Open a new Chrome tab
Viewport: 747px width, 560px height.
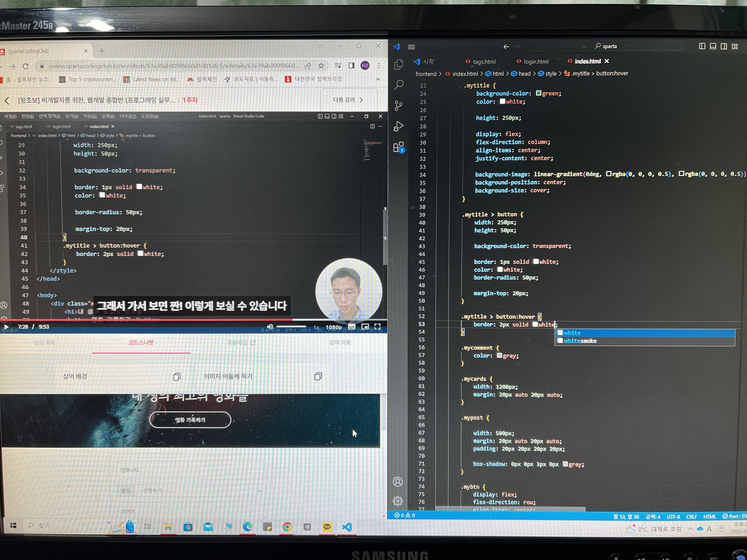point(102,51)
